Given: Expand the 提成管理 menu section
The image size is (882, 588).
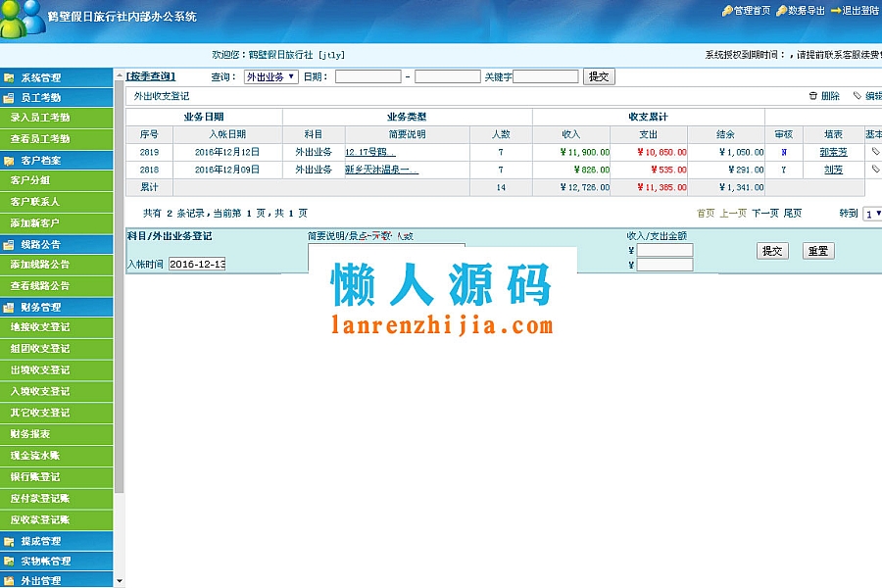Looking at the screenshot, I should pos(56,541).
